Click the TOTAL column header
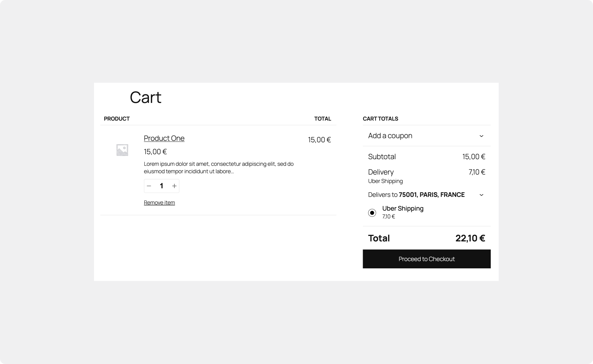 click(x=323, y=118)
